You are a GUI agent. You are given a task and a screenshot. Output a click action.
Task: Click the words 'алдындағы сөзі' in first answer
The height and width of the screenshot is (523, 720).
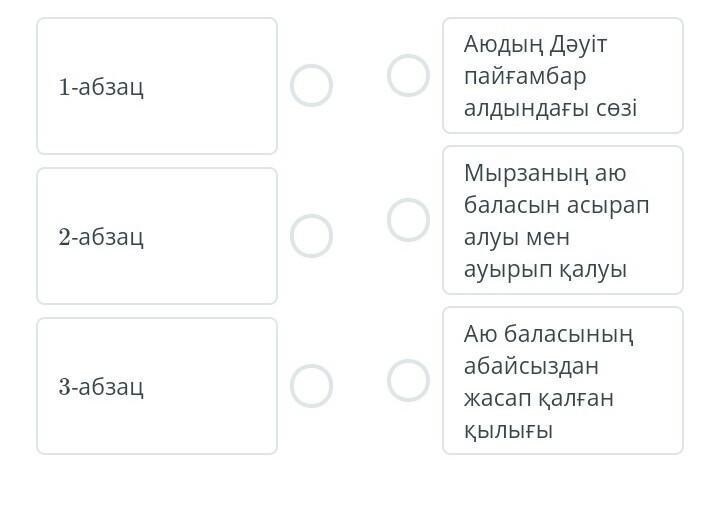tap(550, 108)
